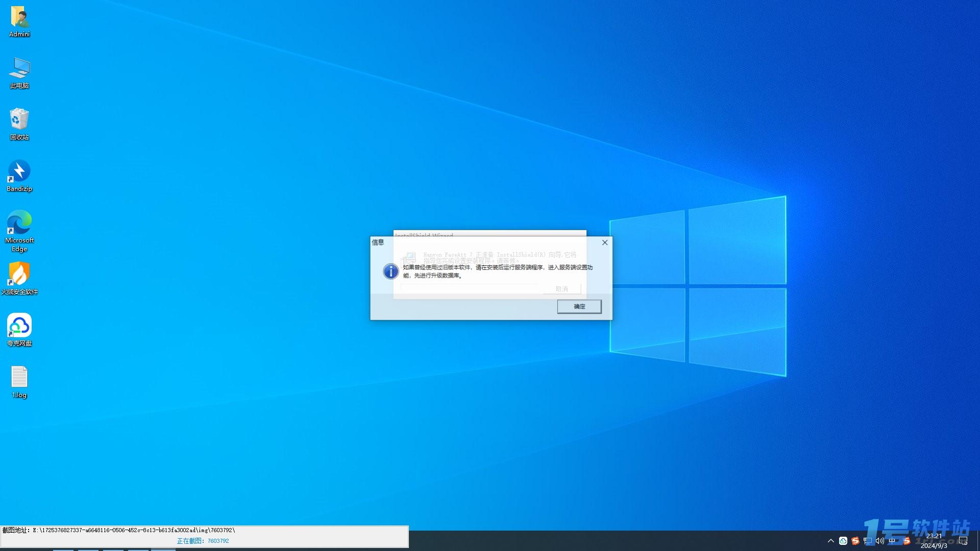Click the 确定 button in the 信息 dialog
Screen dimensions: 980x551
tap(579, 307)
